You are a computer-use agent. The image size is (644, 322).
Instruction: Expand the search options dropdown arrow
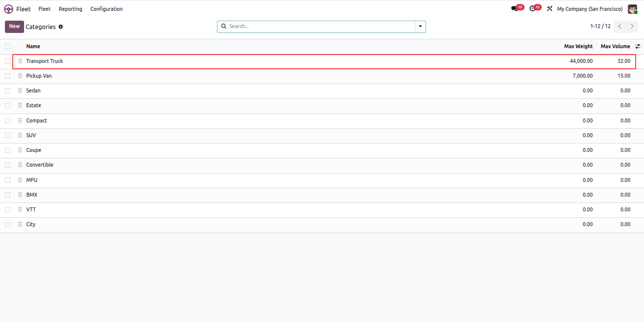click(x=420, y=27)
